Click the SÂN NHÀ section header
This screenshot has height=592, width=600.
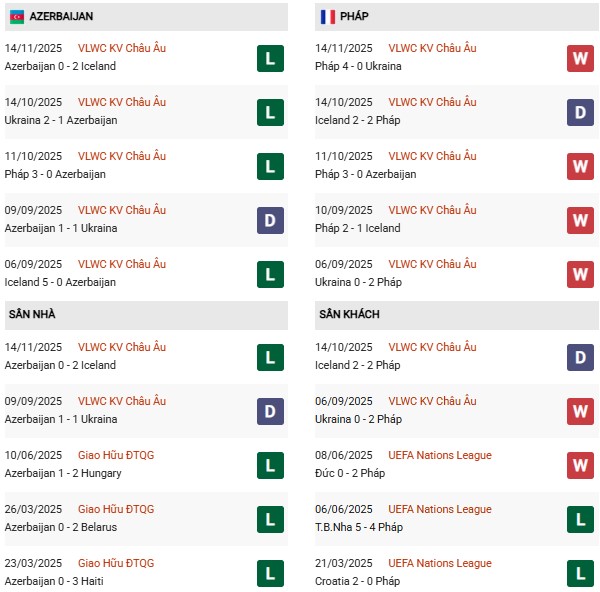pos(32,314)
